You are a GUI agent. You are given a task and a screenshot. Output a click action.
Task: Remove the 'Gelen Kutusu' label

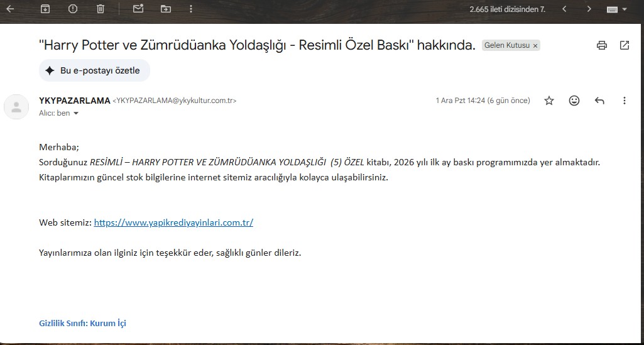[x=535, y=46]
